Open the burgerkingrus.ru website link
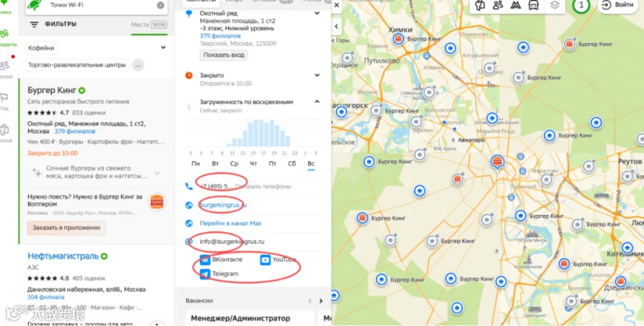Viewport: 644px width, 326px height. 223,205
